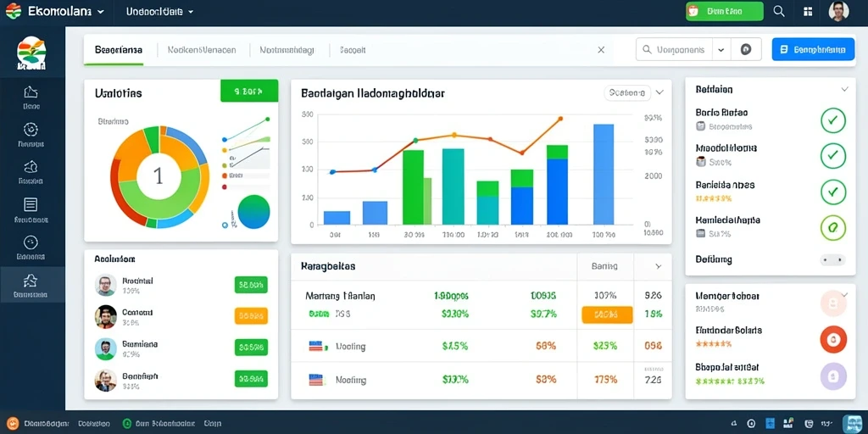Image resolution: width=868 pixels, height=434 pixels.
Task: Click the smiley face icon in sidebar
Action: [31, 242]
